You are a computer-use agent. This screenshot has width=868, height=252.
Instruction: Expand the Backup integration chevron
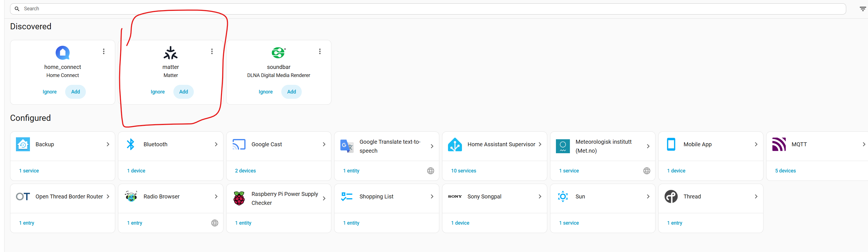tap(108, 144)
